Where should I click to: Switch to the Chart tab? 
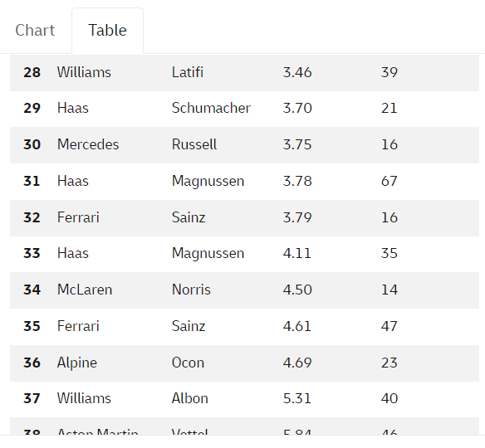[35, 30]
